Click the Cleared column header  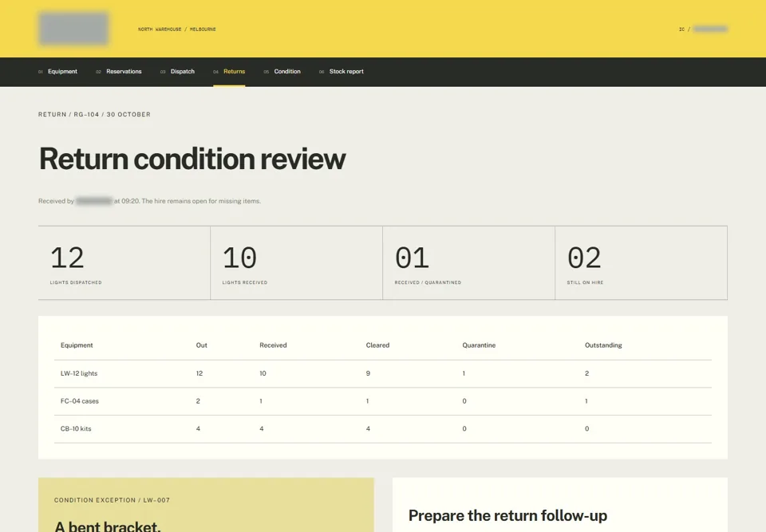[377, 345]
